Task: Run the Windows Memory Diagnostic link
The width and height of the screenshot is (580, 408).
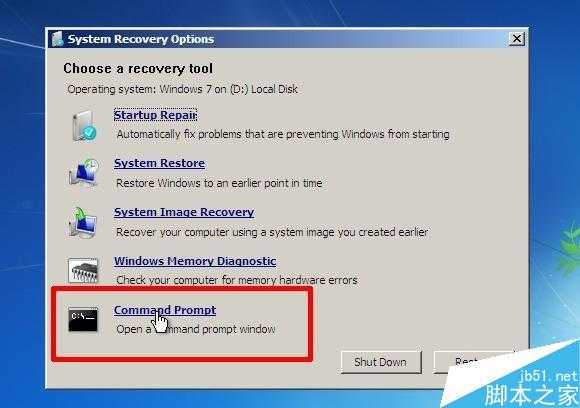Action: tap(195, 261)
